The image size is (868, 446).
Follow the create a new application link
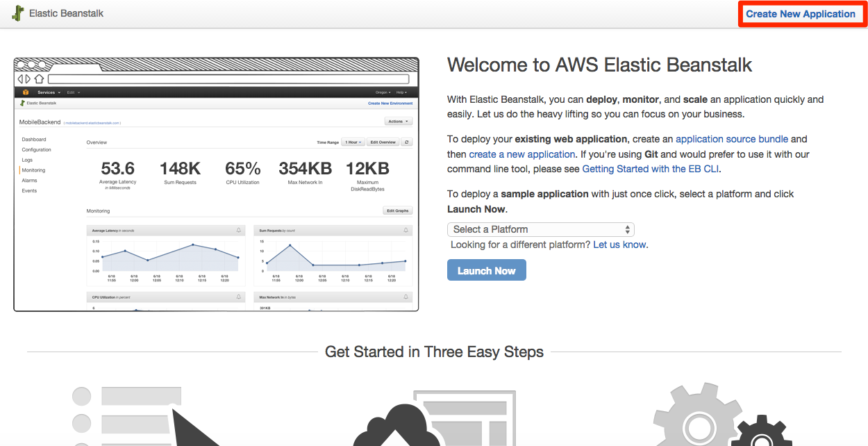pos(522,154)
